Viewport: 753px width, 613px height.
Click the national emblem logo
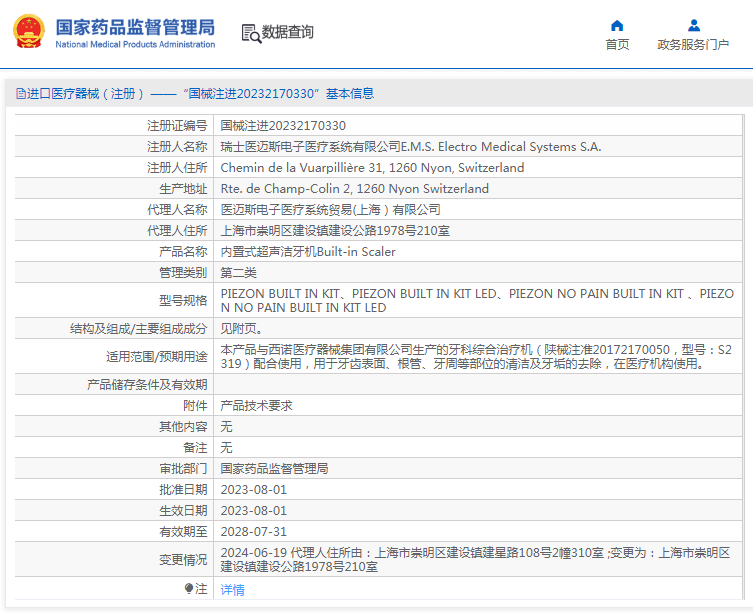(x=29, y=32)
